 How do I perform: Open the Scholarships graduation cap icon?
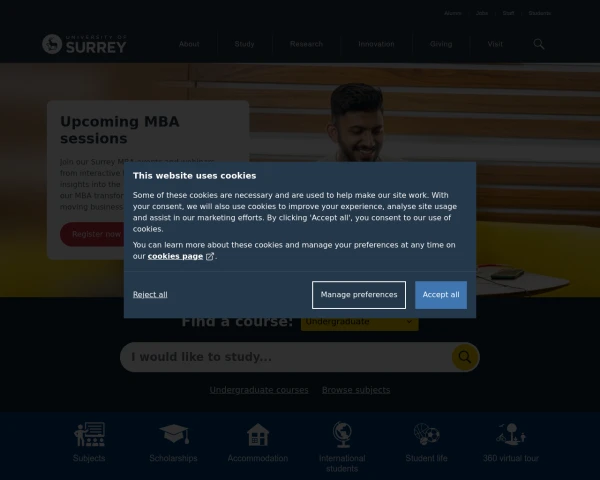pyautogui.click(x=174, y=434)
